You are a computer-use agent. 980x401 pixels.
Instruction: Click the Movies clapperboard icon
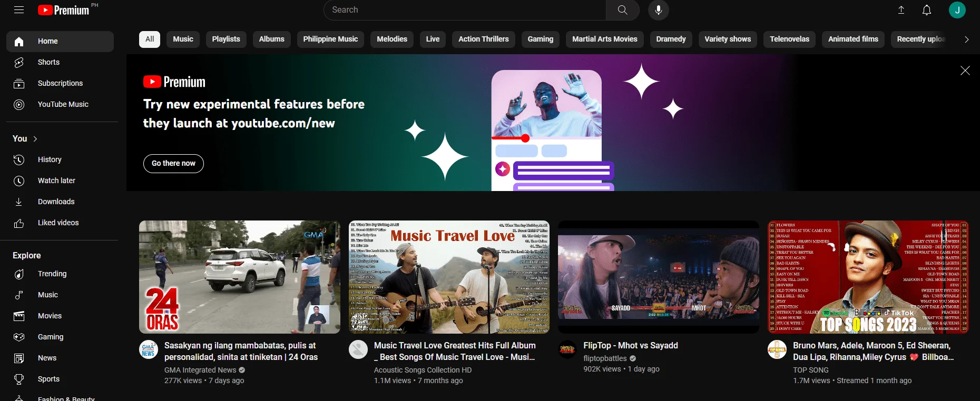(x=19, y=316)
